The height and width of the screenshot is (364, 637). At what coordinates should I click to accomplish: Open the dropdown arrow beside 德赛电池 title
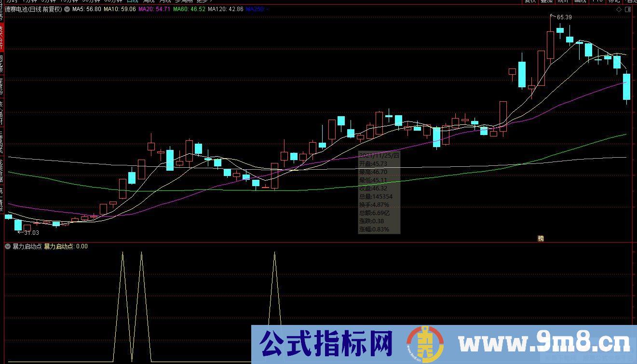[x=67, y=9]
